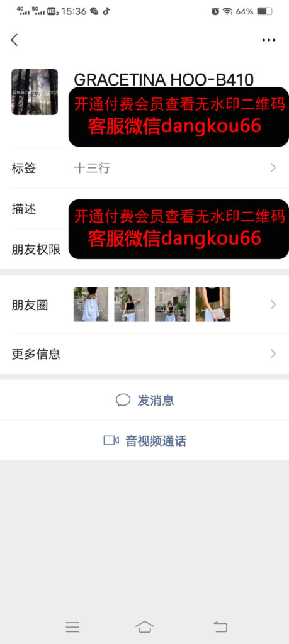This screenshot has width=289, height=644.
Task: Tap the Android home navigation icon
Action: pyautogui.click(x=145, y=627)
